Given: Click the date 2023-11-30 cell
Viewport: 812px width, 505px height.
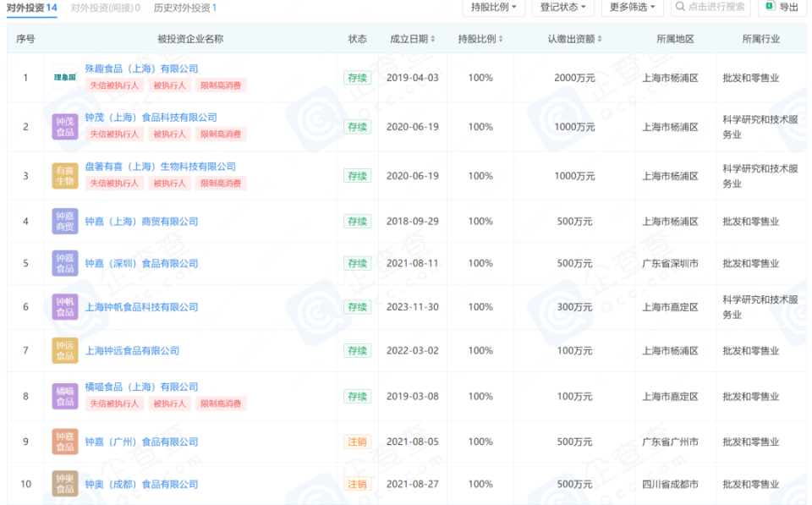Looking at the screenshot, I should (413, 307).
